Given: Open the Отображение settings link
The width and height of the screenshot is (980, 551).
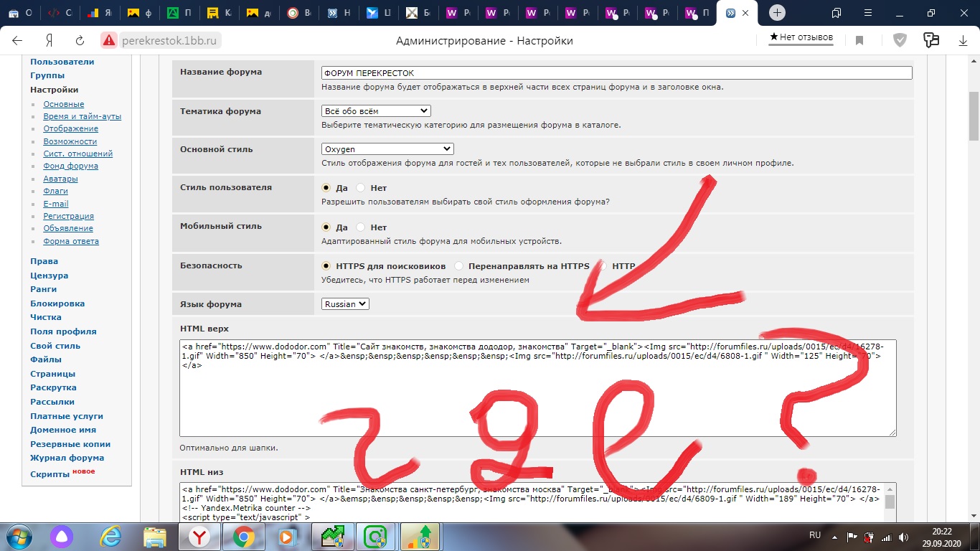Looking at the screenshot, I should [70, 128].
